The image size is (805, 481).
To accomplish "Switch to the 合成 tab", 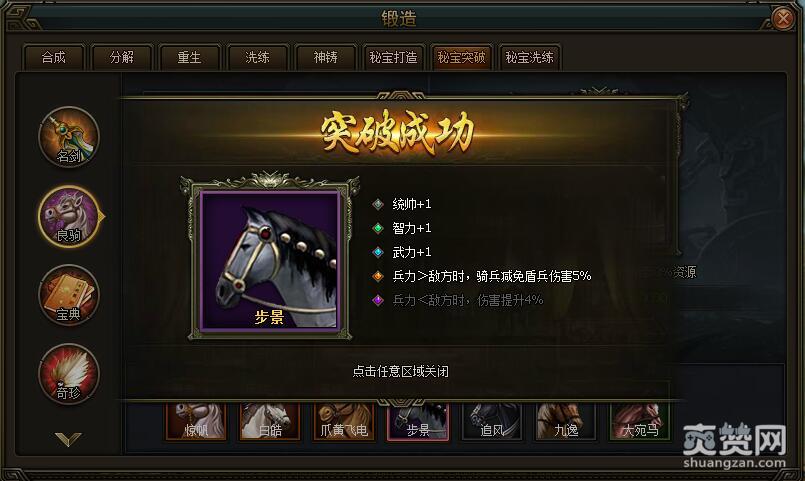I will (53, 57).
